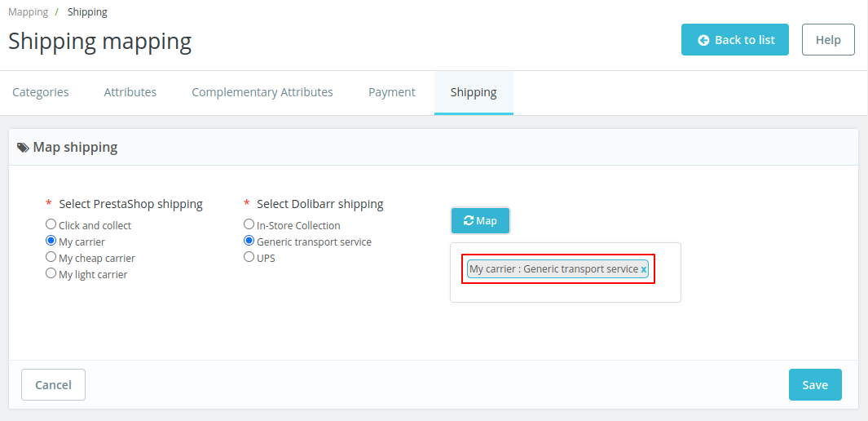Click the Mapping breadcrumb link

28,12
